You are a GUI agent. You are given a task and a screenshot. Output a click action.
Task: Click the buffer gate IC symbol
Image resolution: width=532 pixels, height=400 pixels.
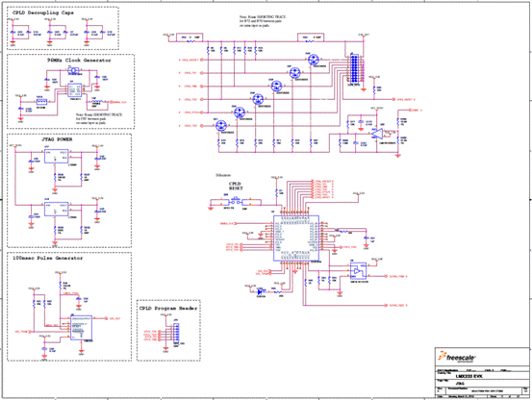(x=358, y=271)
